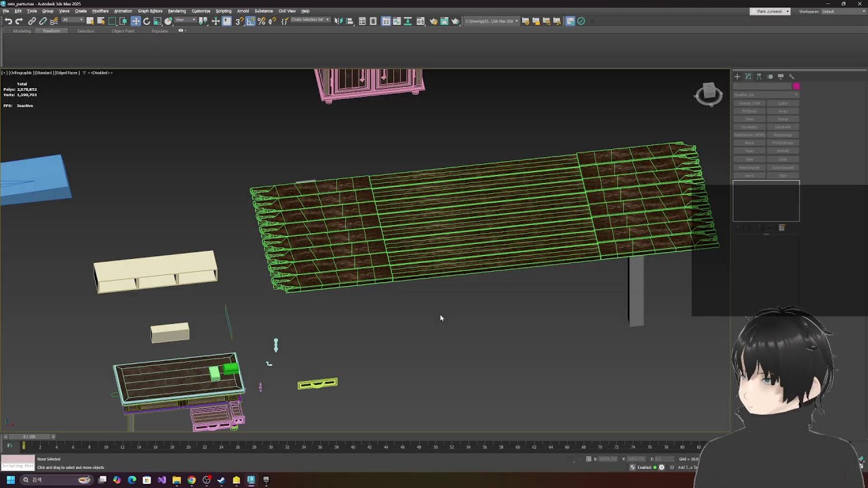Viewport: 868px width, 488px height.
Task: Click the Retopology modifier button
Action: (783, 135)
